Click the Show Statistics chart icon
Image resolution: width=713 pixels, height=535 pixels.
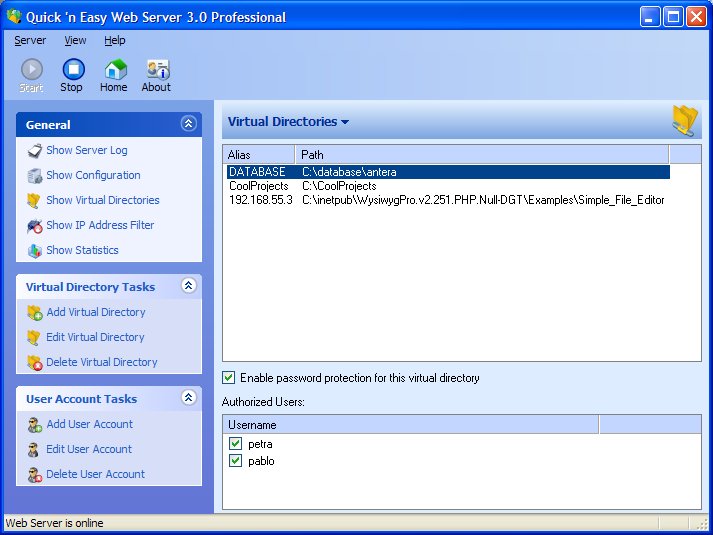click(x=35, y=250)
